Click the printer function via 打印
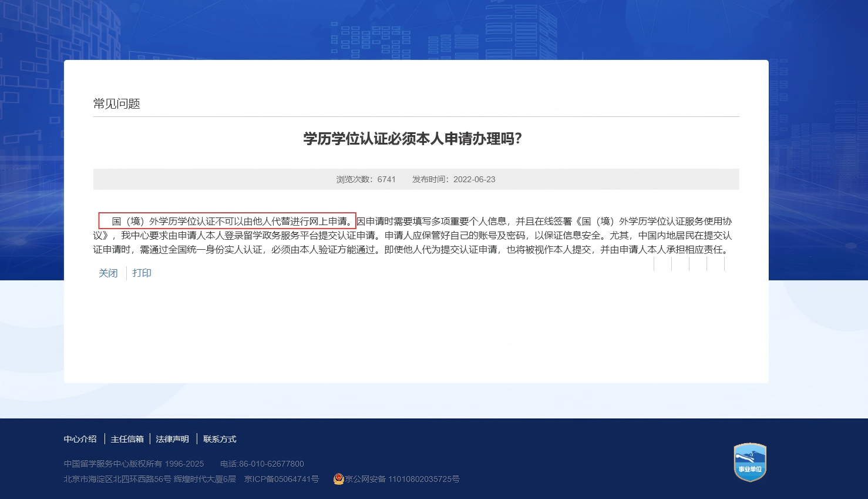Viewport: 868px width, 499px height. click(142, 273)
